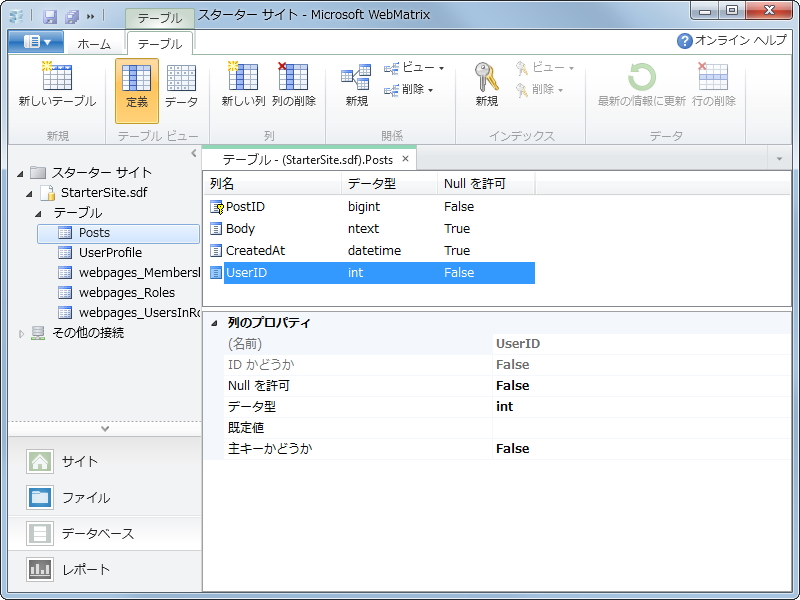Viewport: 800px width, 600px height.
Task: Open オンライン ヘルプ link
Action: coord(740,40)
